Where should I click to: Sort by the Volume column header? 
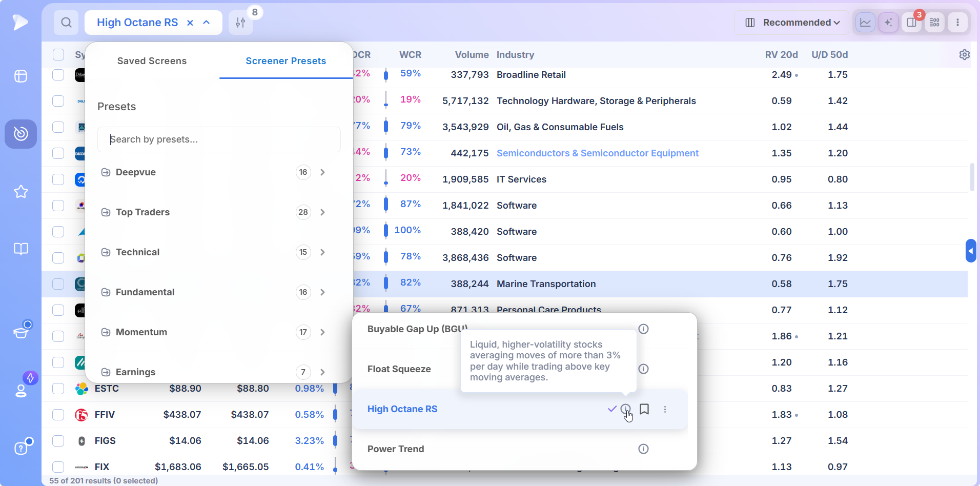coord(472,55)
